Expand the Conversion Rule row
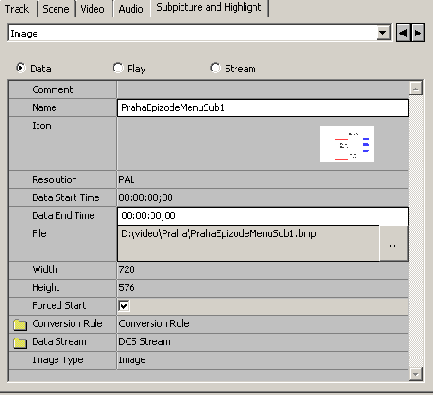 (208, 324)
